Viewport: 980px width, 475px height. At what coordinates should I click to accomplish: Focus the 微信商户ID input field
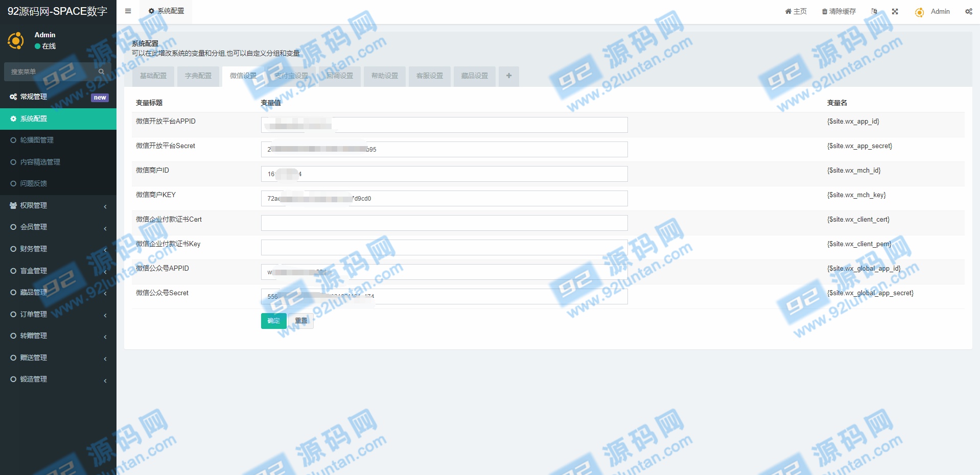click(x=444, y=174)
